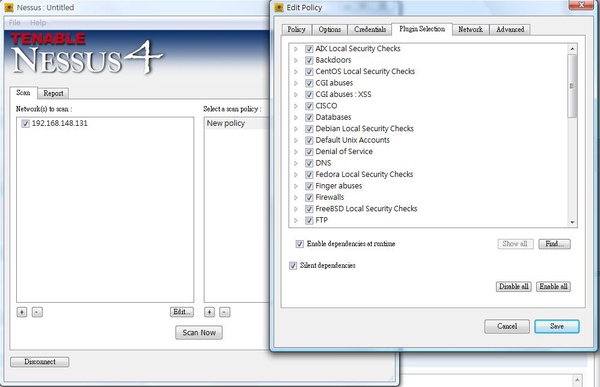
Task: Open the Help menu
Action: [x=38, y=23]
